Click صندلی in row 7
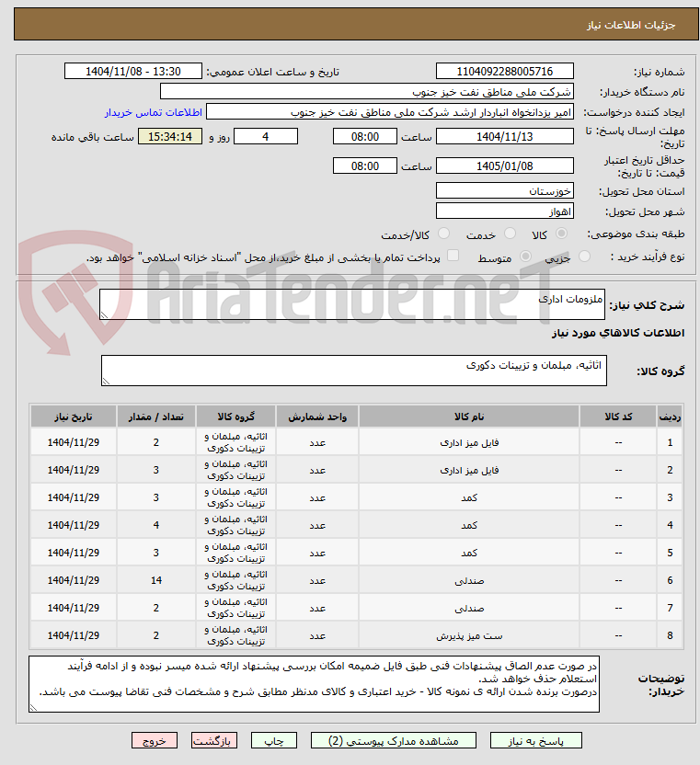Screen dimensions: 700x765 click(x=469, y=609)
